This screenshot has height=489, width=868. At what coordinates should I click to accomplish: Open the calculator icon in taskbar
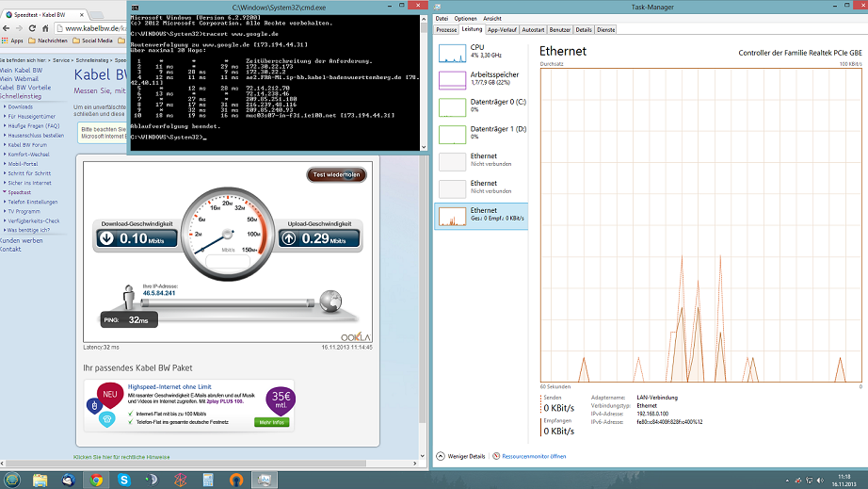(x=208, y=480)
